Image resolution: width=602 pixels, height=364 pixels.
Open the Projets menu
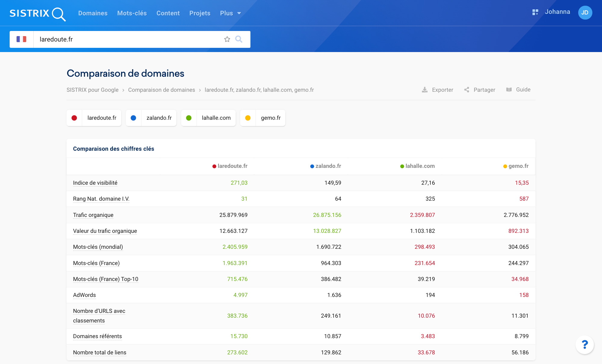tap(200, 13)
